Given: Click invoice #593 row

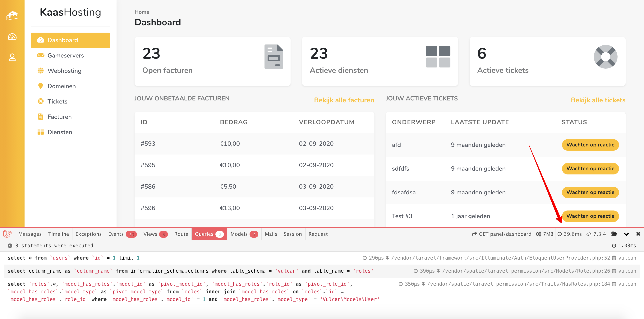Looking at the screenshot, I should point(254,144).
